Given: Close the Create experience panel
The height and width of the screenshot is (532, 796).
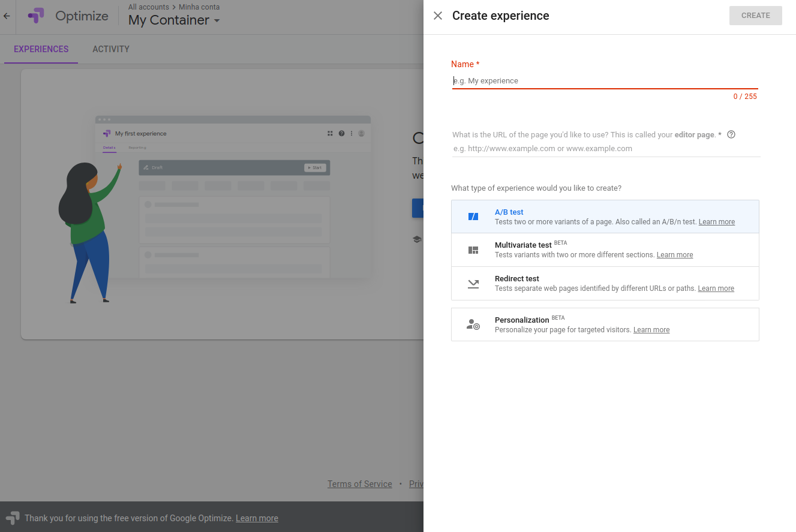Looking at the screenshot, I should (x=438, y=16).
